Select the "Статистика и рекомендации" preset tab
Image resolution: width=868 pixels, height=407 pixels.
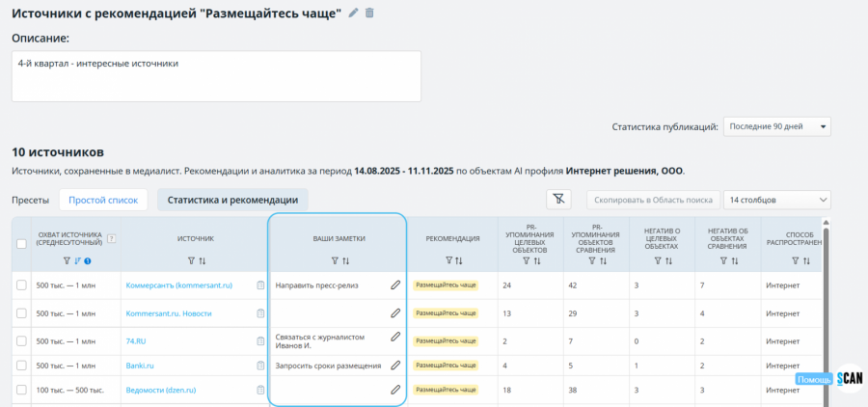tap(231, 200)
